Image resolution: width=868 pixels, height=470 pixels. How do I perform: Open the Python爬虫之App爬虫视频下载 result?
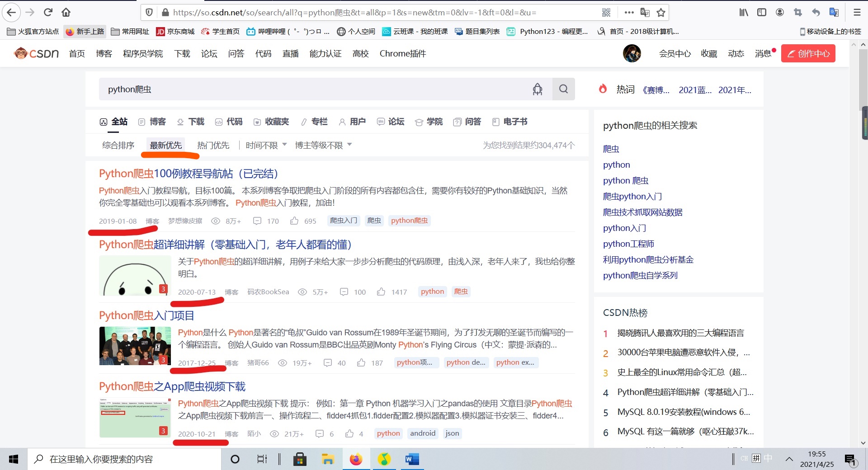pyautogui.click(x=172, y=386)
